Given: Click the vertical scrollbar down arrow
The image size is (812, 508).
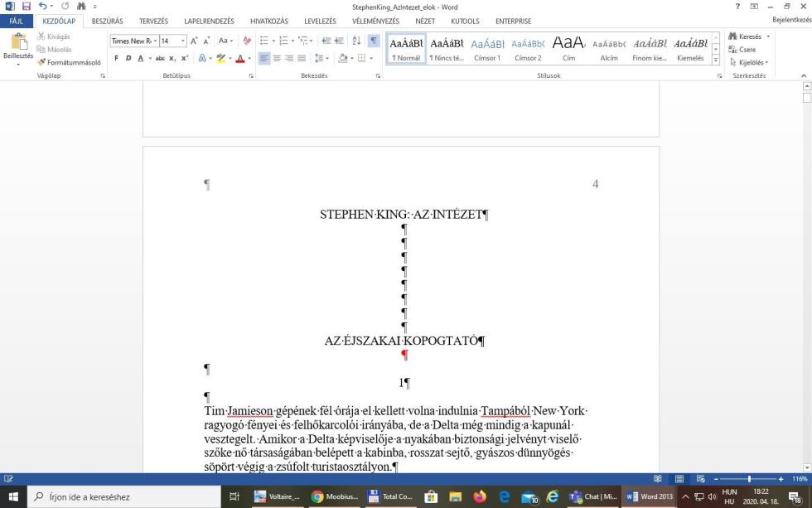Looking at the screenshot, I should (x=807, y=467).
